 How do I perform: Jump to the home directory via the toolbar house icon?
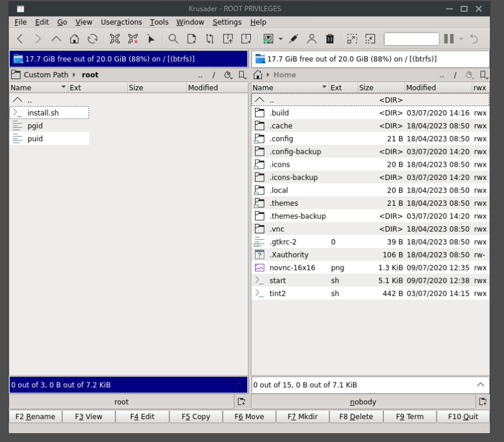[x=74, y=39]
